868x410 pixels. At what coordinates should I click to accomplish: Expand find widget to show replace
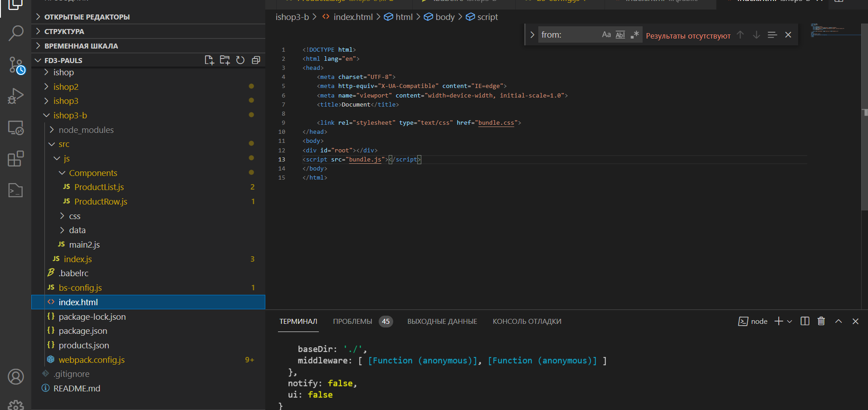[532, 35]
